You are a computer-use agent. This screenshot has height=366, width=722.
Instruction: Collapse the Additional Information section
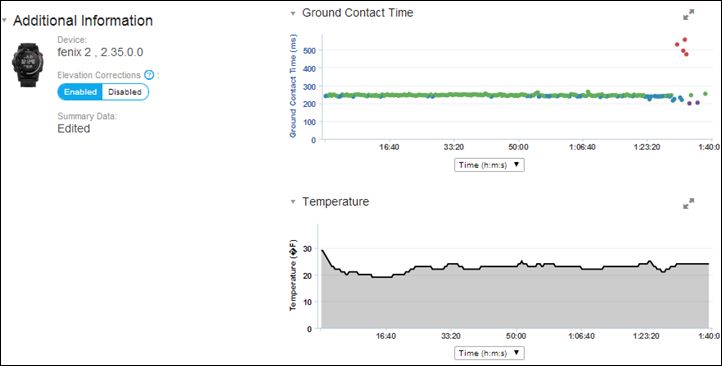pos(5,21)
